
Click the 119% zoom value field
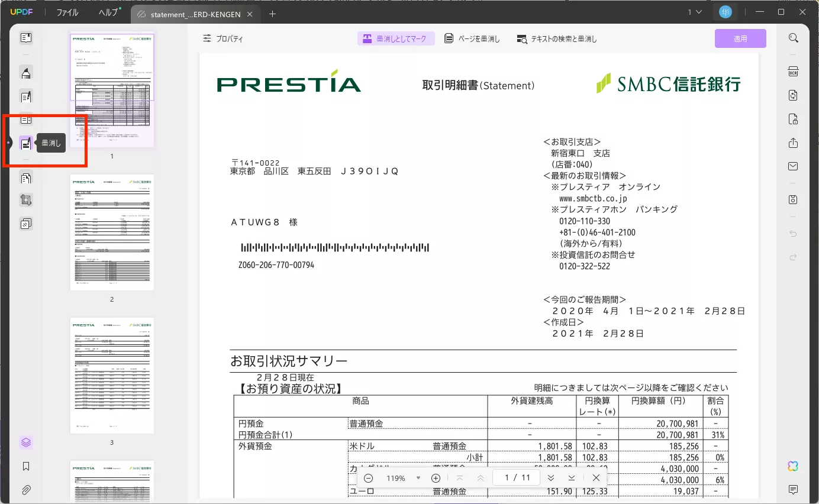395,478
